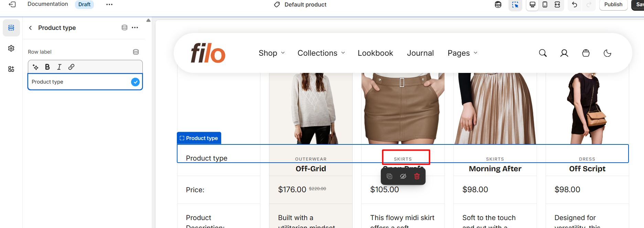Toggle the preview inspector selection tool
Image resolution: width=644 pixels, height=228 pixels.
point(515,4)
